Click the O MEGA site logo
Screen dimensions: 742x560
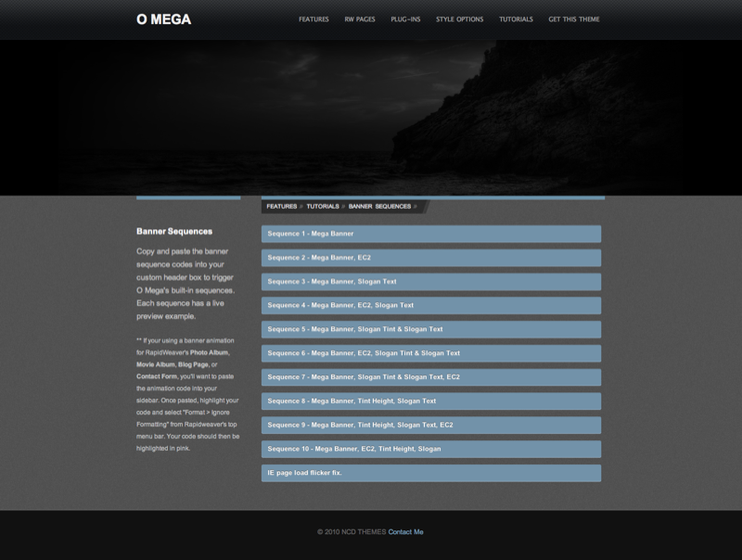[163, 19]
